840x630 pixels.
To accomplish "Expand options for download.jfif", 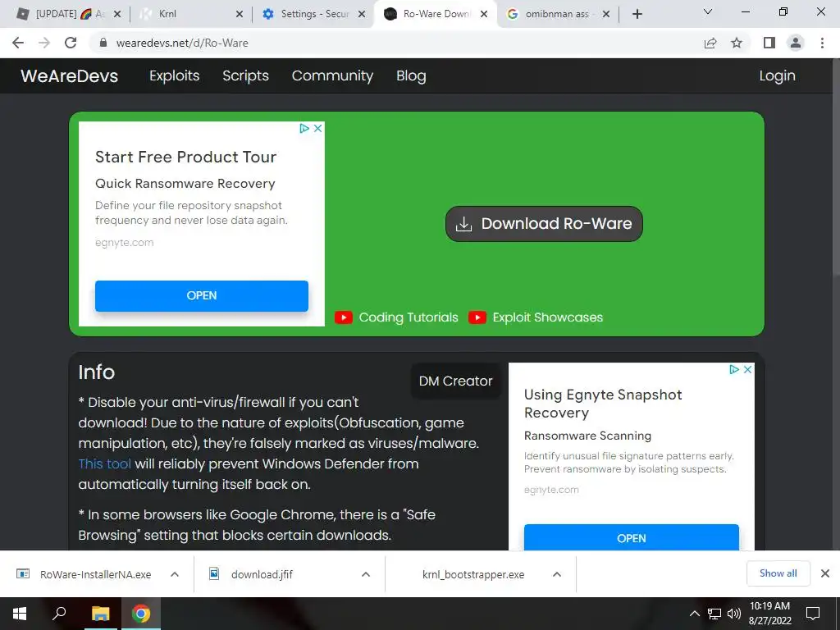I will pyautogui.click(x=366, y=574).
